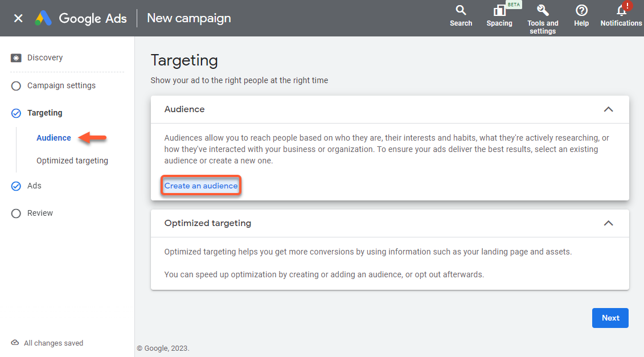Click the cloud saved status icon
Screen dimensions: 644x357
(x=15, y=343)
